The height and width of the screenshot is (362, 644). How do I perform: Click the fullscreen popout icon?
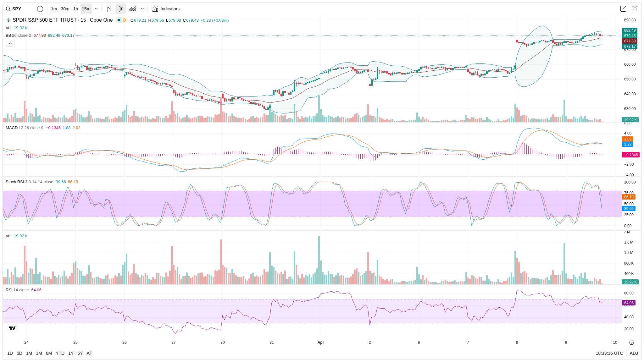[623, 9]
